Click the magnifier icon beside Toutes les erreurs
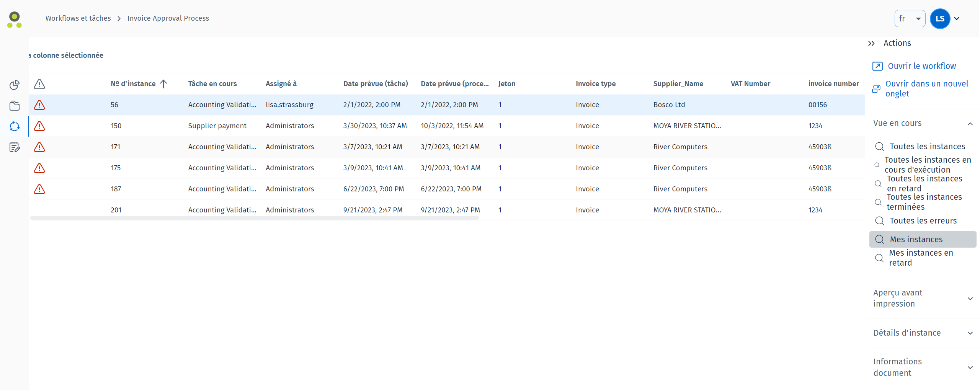The height and width of the screenshot is (390, 980). point(880,221)
